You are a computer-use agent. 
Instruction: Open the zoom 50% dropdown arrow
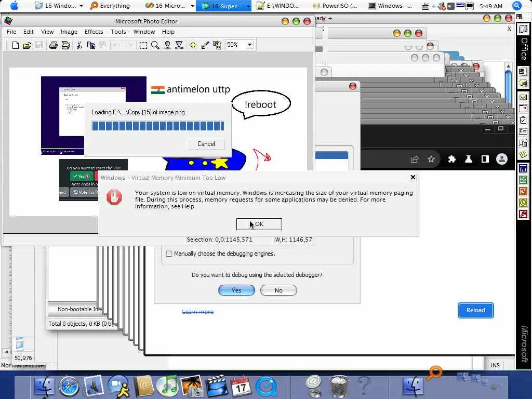tap(250, 45)
